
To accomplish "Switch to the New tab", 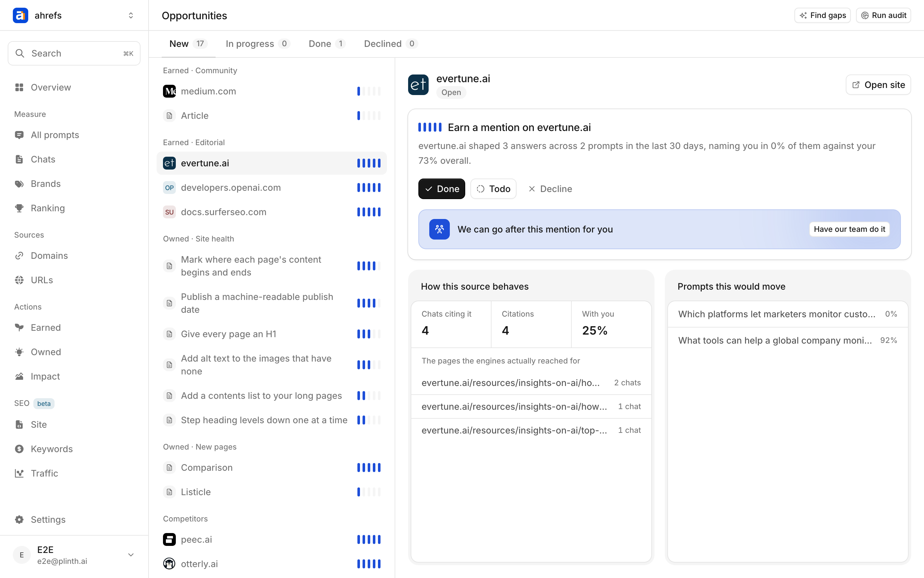I will (x=188, y=44).
